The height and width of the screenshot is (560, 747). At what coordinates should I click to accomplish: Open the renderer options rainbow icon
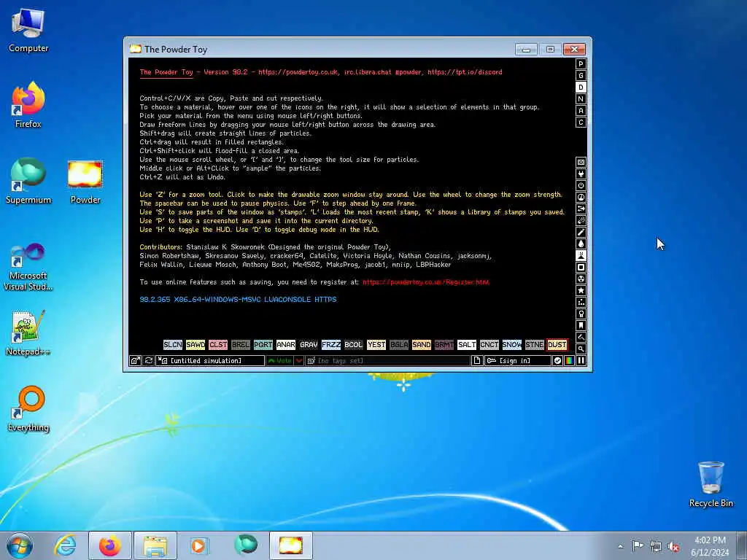click(x=569, y=361)
